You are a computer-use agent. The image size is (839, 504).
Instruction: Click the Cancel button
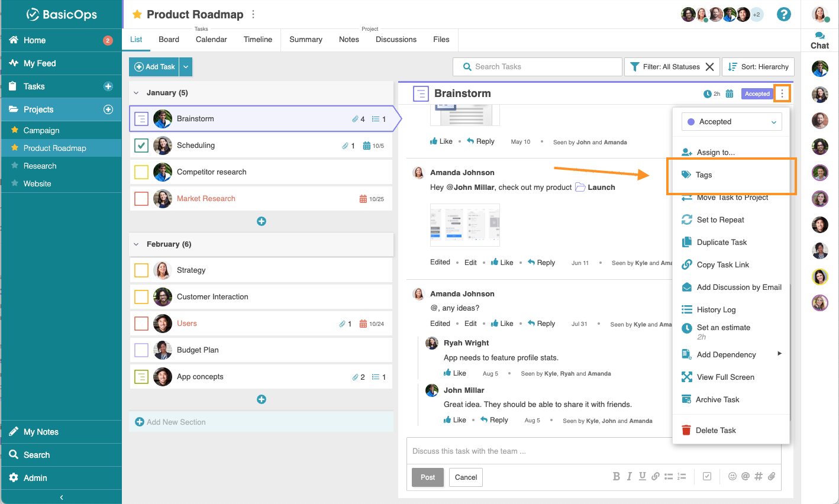466,477
